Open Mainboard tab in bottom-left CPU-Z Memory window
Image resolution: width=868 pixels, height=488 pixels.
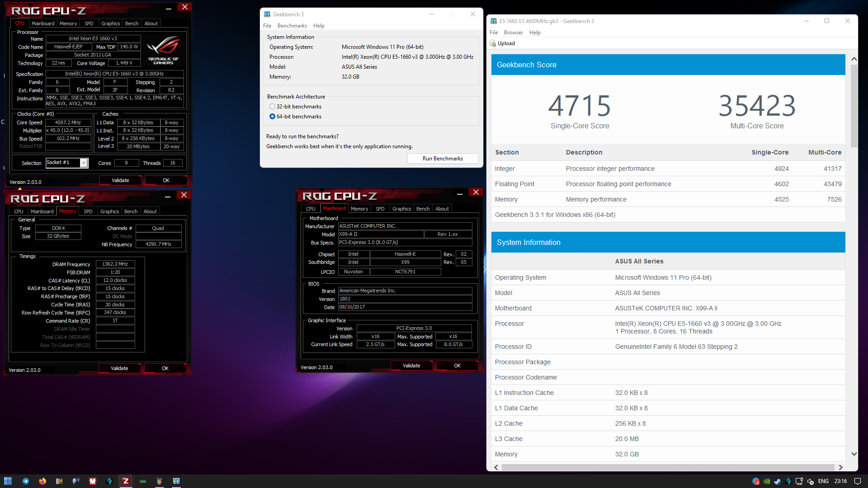pos(42,211)
